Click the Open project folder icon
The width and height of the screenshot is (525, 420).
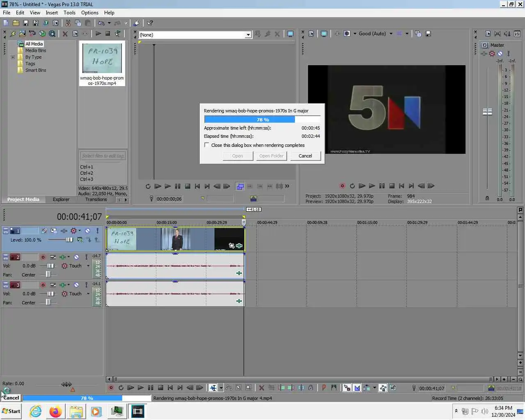tap(16, 23)
